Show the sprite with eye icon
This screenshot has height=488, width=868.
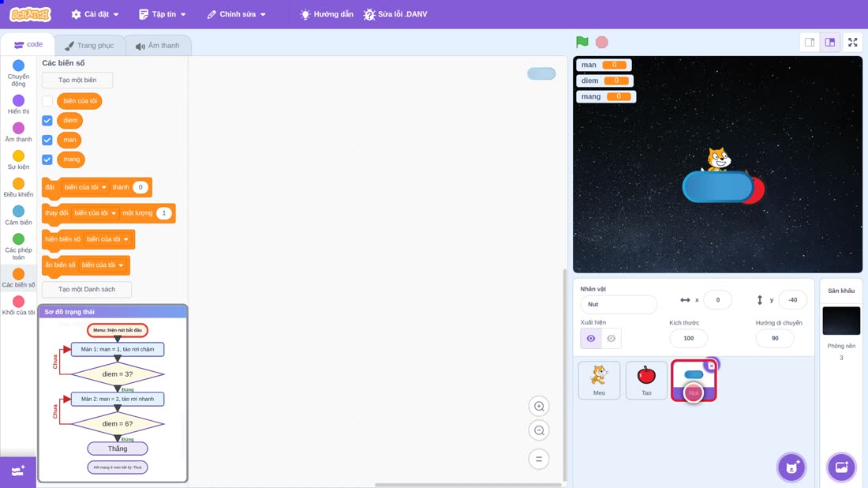tap(591, 339)
